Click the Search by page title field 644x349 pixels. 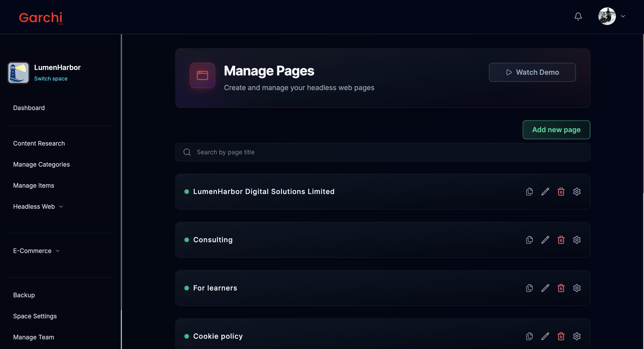[383, 152]
